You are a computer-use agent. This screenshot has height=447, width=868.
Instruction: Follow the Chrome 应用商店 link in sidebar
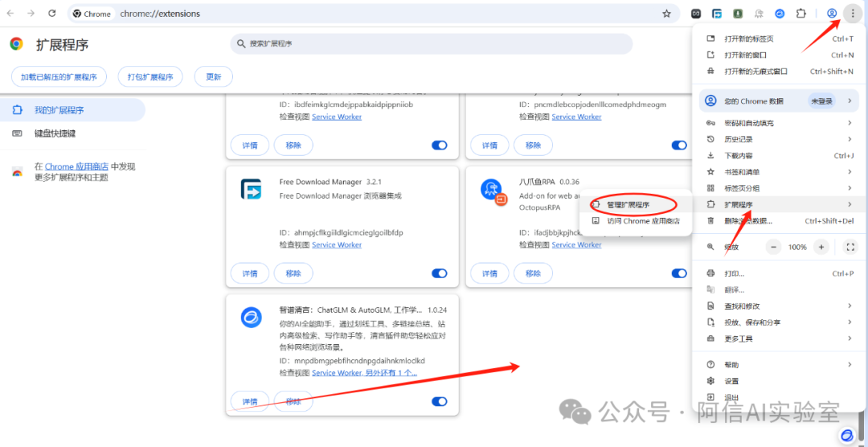click(76, 166)
